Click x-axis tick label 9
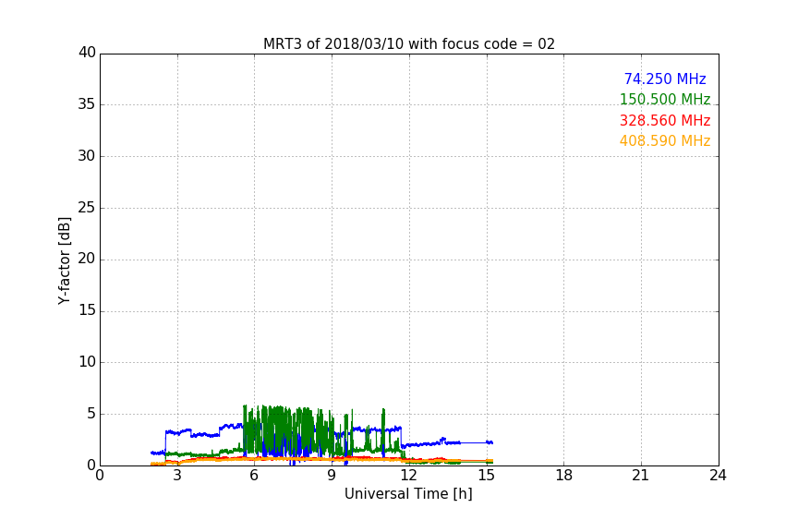 [332, 476]
